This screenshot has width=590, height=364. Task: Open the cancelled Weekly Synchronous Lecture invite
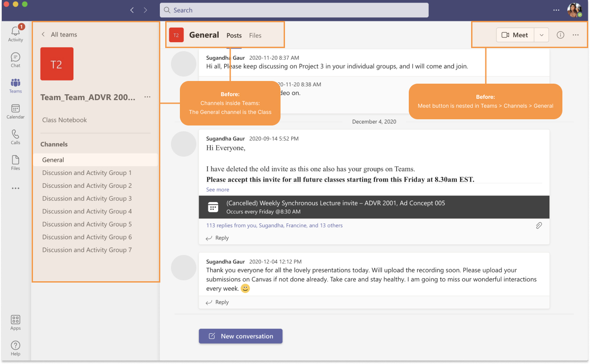point(374,207)
